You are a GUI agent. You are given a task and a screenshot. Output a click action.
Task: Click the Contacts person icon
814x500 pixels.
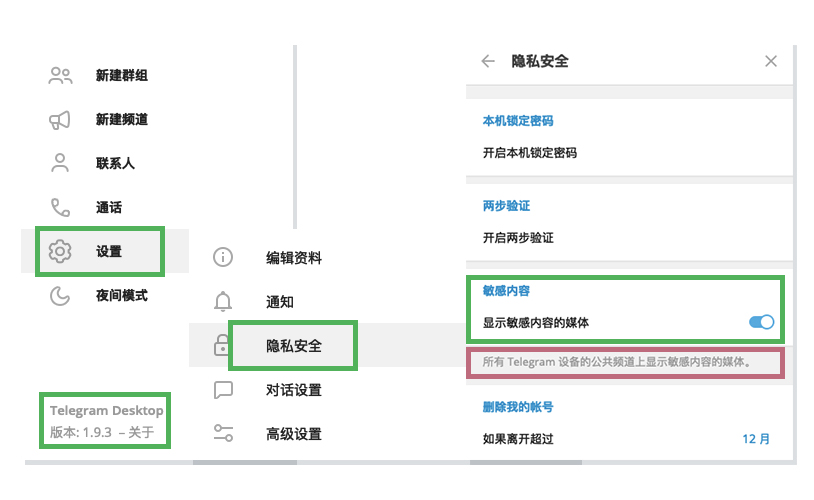click(60, 163)
